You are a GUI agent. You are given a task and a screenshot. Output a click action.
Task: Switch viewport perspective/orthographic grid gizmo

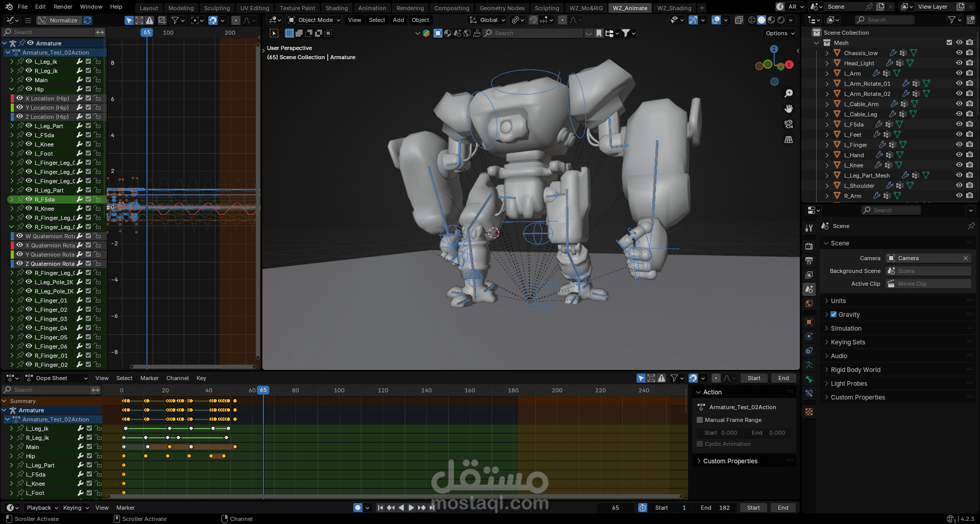(789, 139)
